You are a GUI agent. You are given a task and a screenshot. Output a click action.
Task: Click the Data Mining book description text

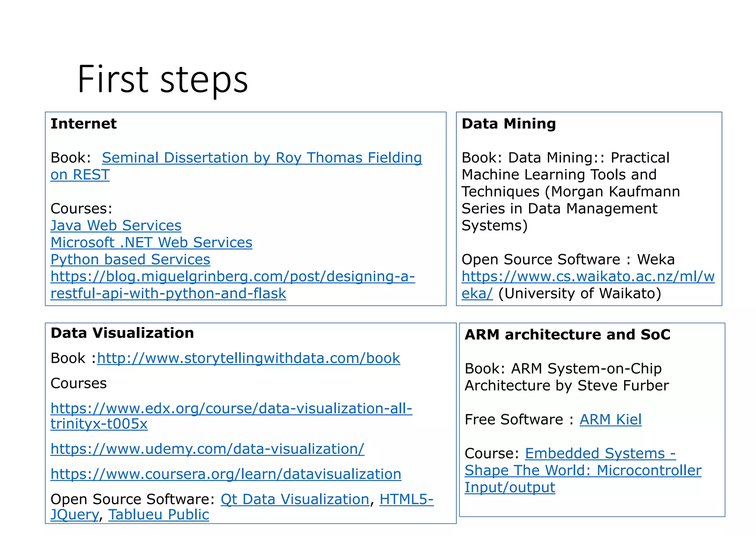pos(571,191)
